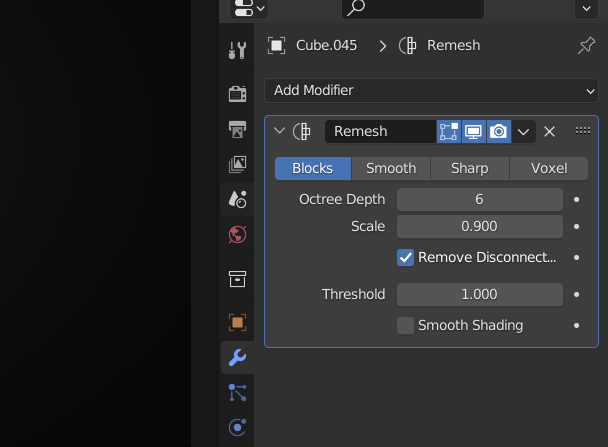Select the Smooth remesh mode
Viewport: 608px width, 447px height.
click(391, 168)
